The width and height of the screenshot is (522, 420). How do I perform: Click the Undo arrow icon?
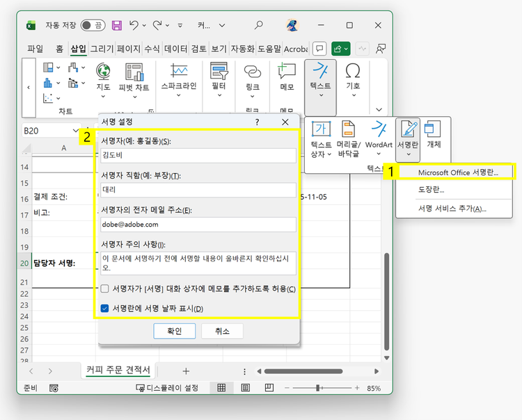[134, 25]
